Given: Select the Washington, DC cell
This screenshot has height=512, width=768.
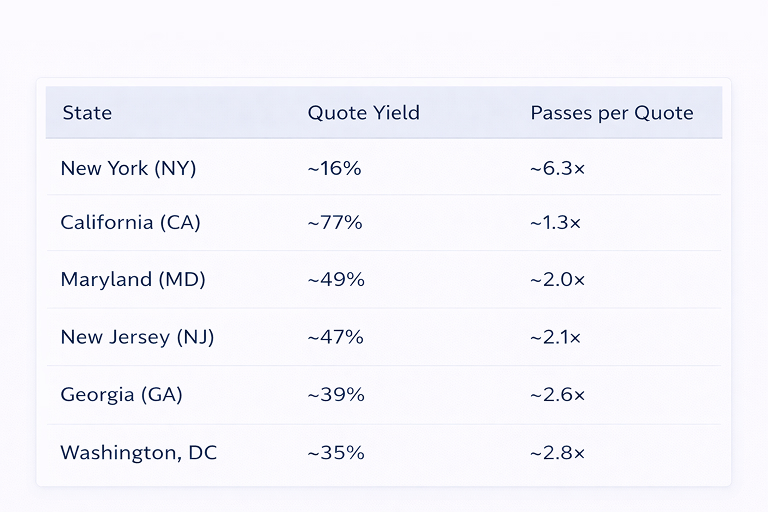Looking at the screenshot, I should pyautogui.click(x=138, y=453).
